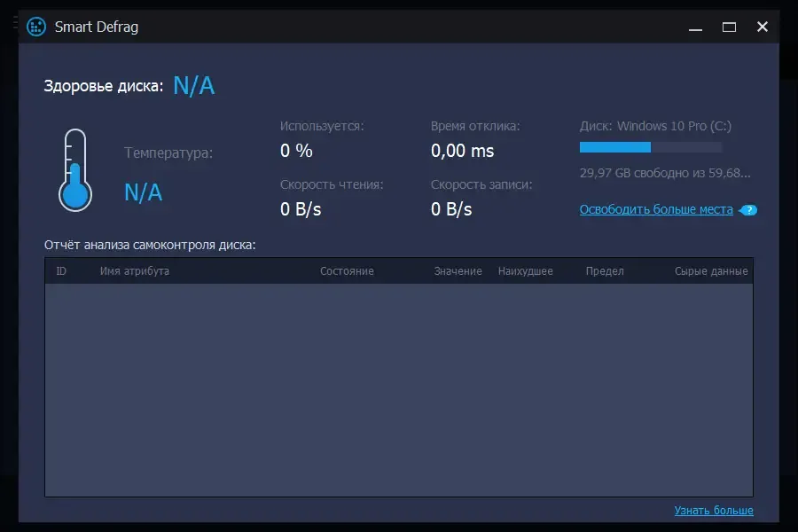Click the 'Температура:' label
798x532 pixels.
[x=168, y=153]
